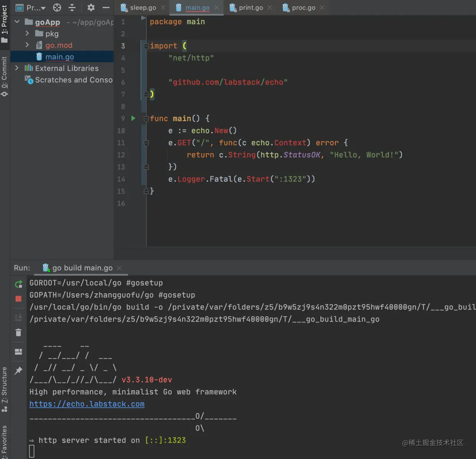
Task: Click the locate/select opened file crosshair icon
Action: (x=57, y=7)
